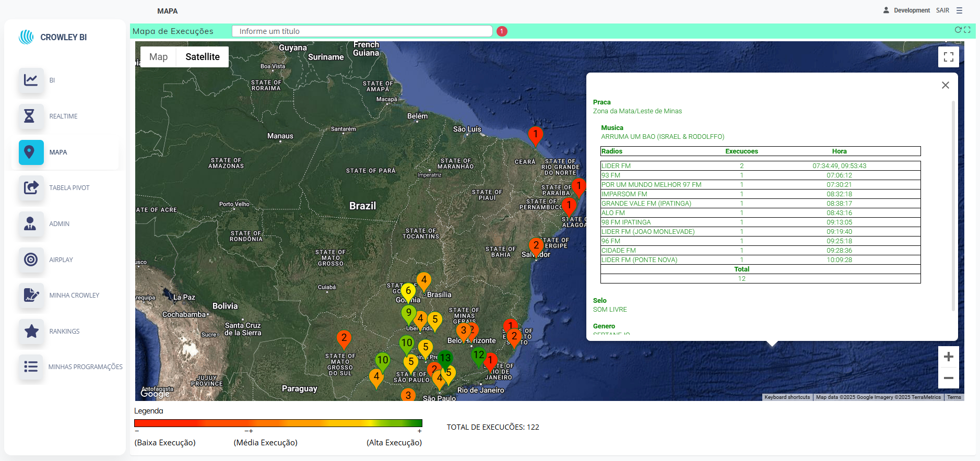Switch map view to Satellite
The image size is (980, 461).
pos(202,57)
